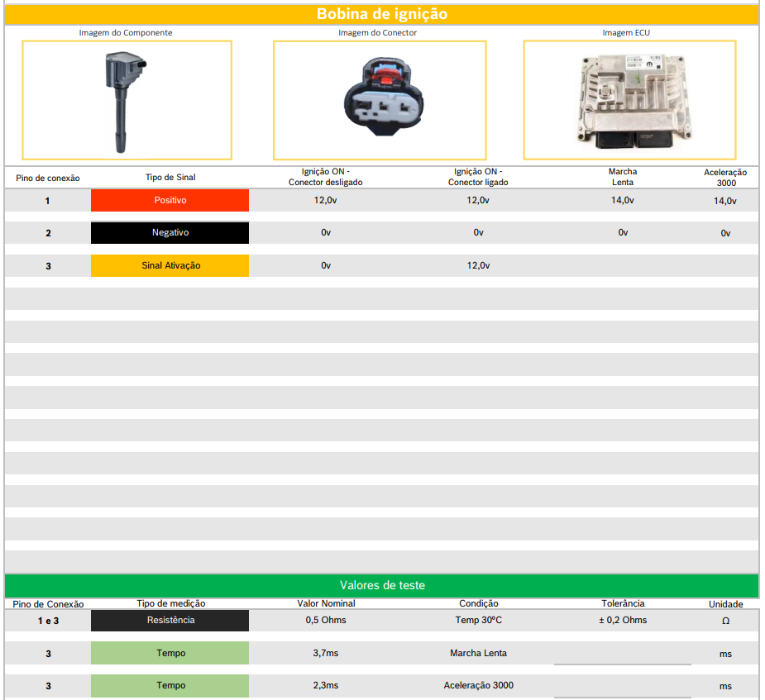Select the 'Bobina de ignição' title banner
Screen dimensions: 765x700
pyautogui.click(x=382, y=14)
